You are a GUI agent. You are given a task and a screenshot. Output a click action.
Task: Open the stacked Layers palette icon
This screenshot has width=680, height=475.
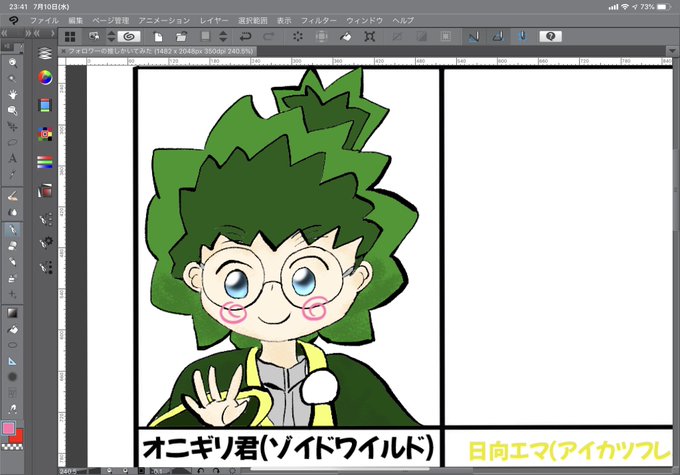point(45,53)
